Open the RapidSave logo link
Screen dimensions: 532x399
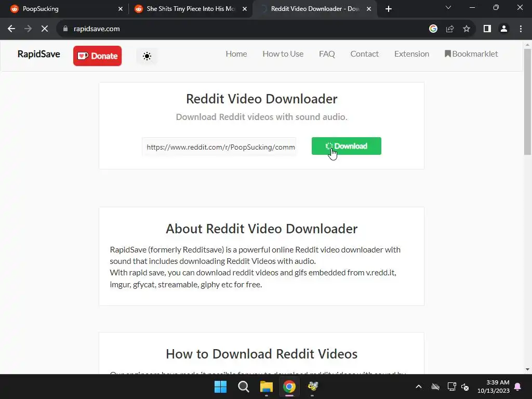(38, 54)
